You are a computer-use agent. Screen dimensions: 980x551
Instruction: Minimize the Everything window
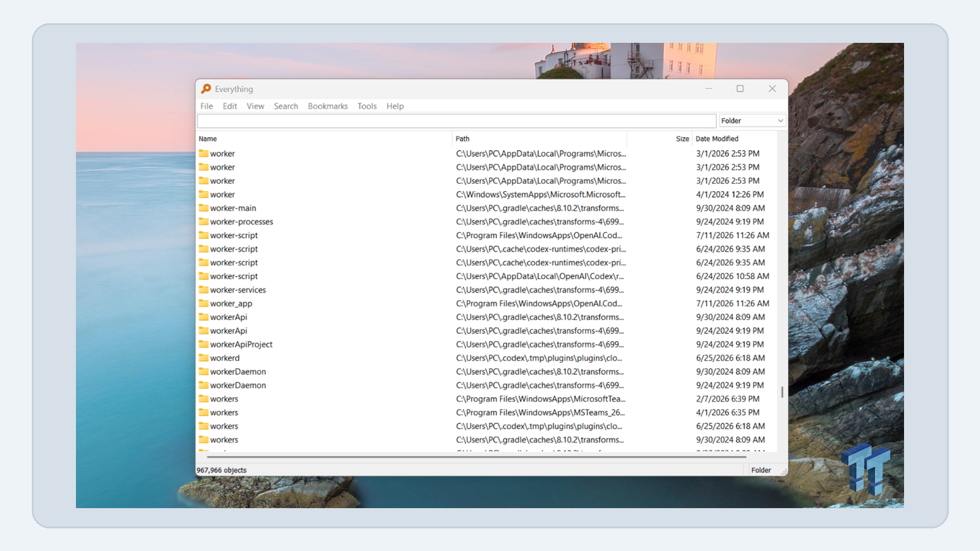pos(709,89)
